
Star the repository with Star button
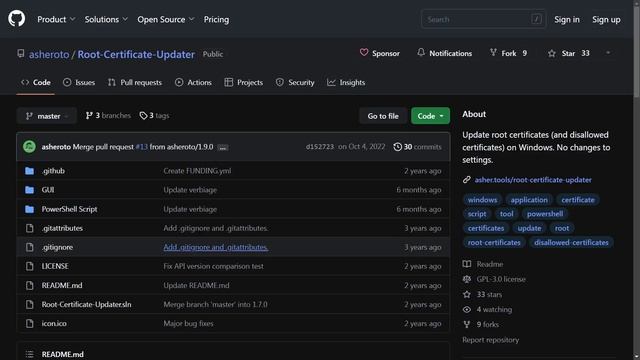pos(570,53)
